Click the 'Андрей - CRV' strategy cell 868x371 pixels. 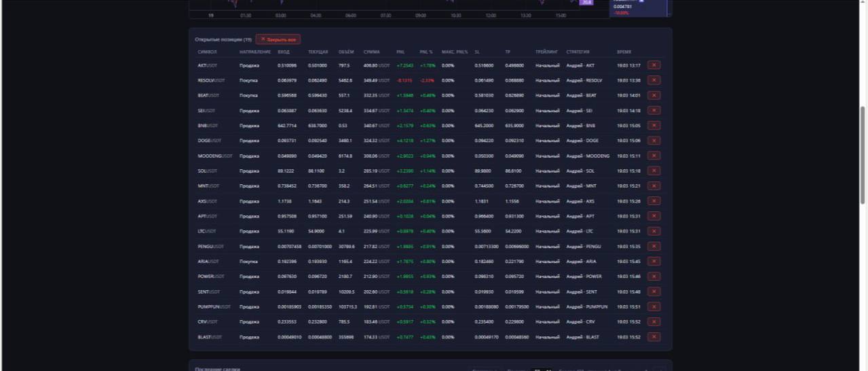click(x=580, y=321)
